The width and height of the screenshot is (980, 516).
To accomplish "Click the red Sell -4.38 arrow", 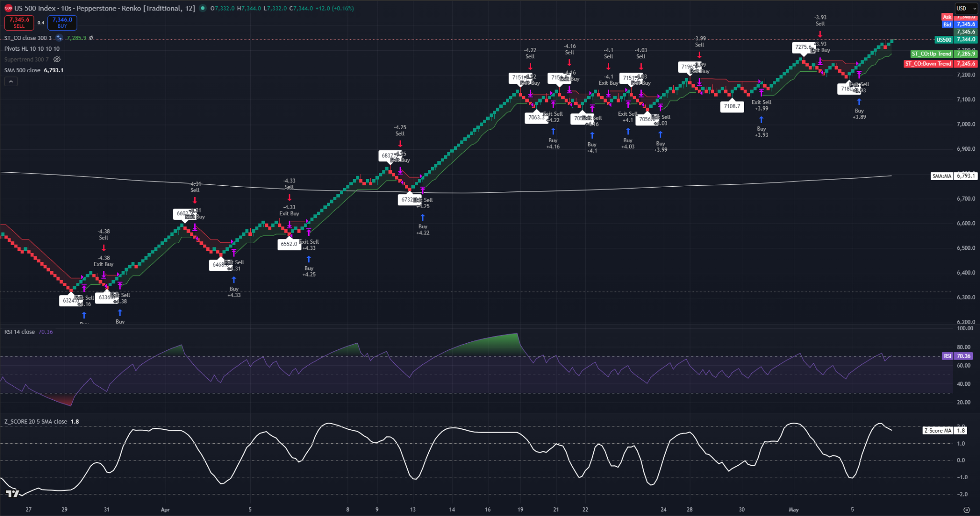I will [104, 248].
